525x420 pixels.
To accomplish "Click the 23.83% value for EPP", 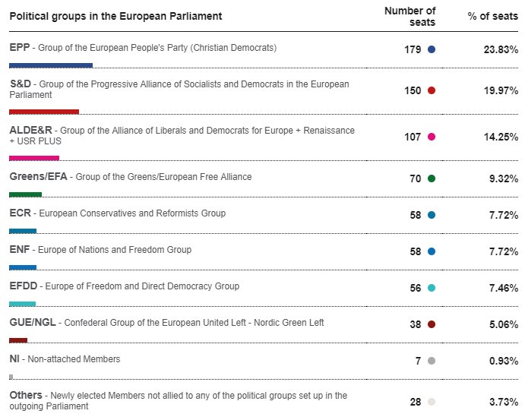I will tap(501, 49).
